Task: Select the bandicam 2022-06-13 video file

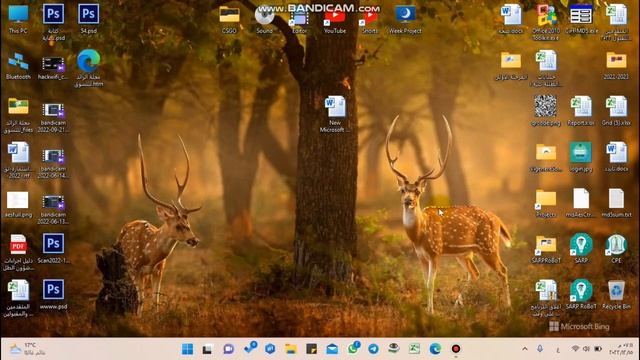Action: (53, 209)
